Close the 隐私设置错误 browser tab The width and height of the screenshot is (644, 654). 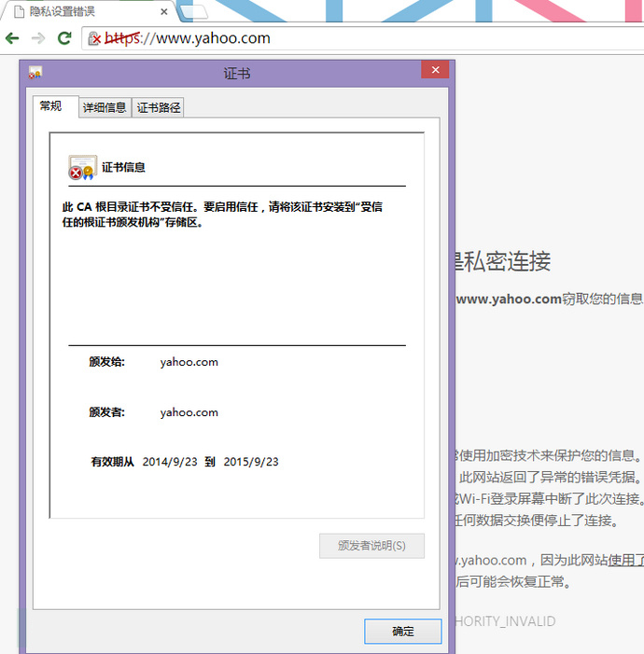click(164, 12)
